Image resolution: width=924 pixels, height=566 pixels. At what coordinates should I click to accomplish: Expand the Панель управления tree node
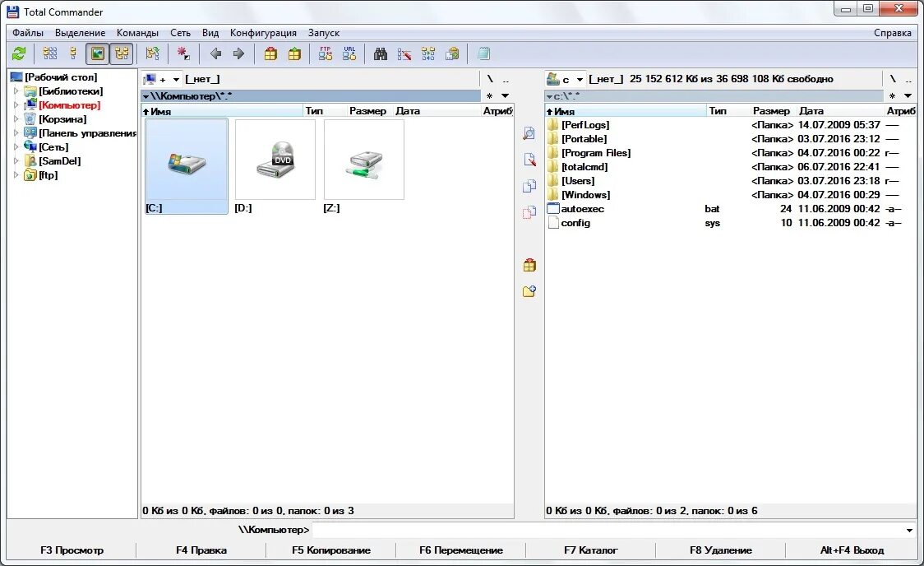tap(16, 133)
